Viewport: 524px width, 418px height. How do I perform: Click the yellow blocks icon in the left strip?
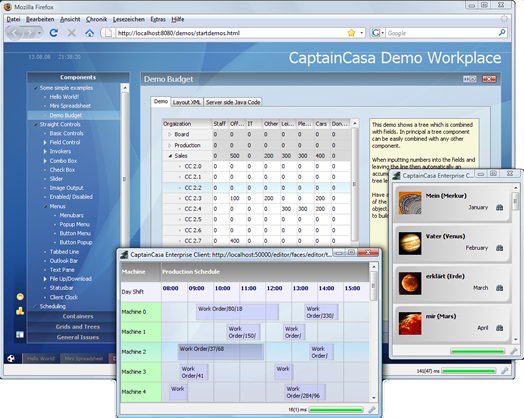tap(20, 311)
